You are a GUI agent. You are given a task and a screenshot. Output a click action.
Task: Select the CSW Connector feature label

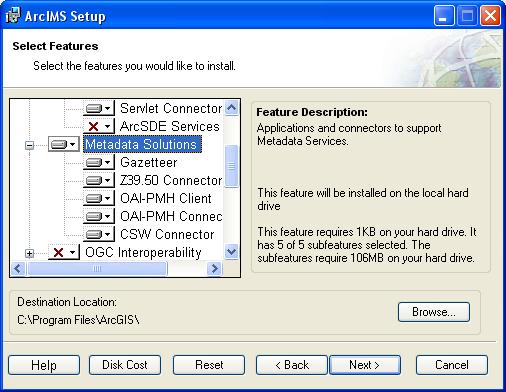167,234
